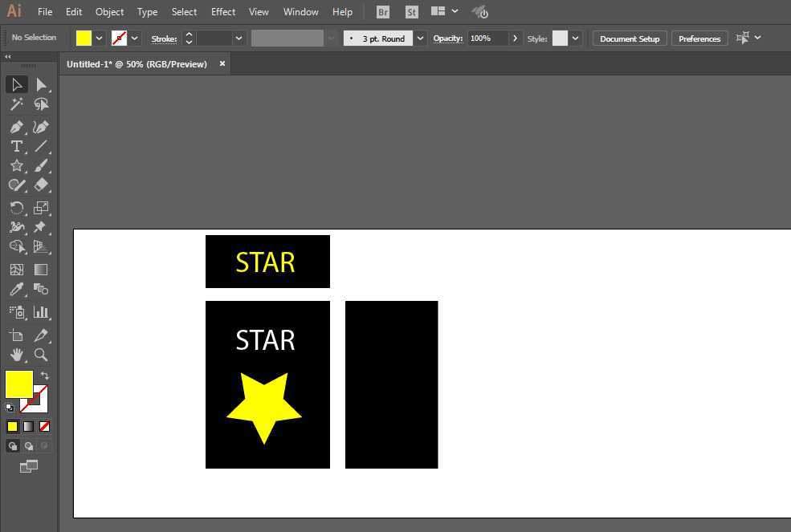Open Adobe Bridge from the Br icon

pos(383,12)
